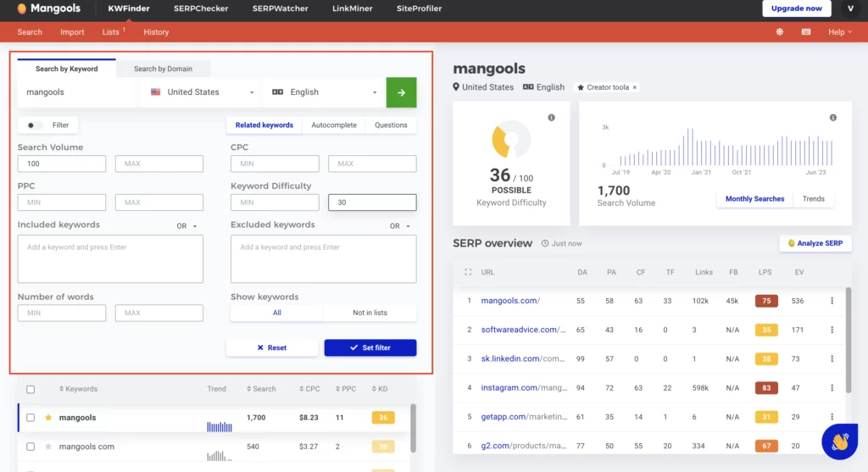Open options menu for mangools.com result
Viewport: 868px width, 472px height.
[x=832, y=301]
